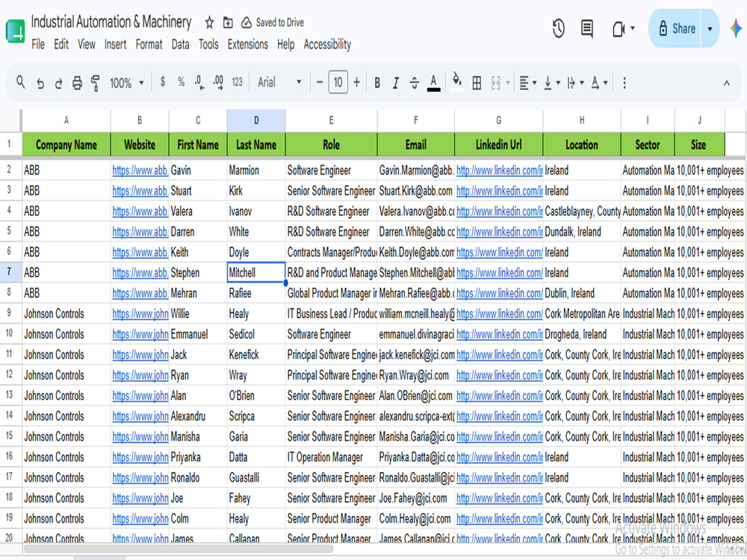Open the meeting options dropdown arrow

tap(633, 28)
